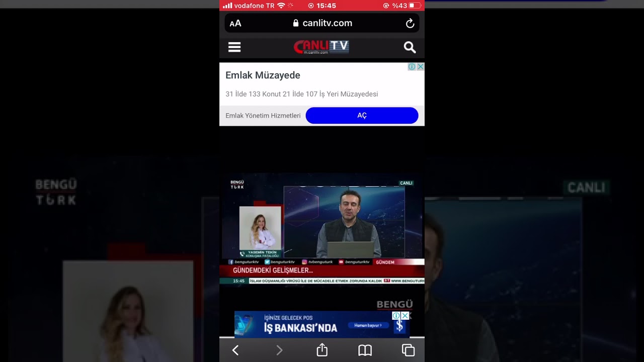Tap the blue AÇ button

[362, 115]
